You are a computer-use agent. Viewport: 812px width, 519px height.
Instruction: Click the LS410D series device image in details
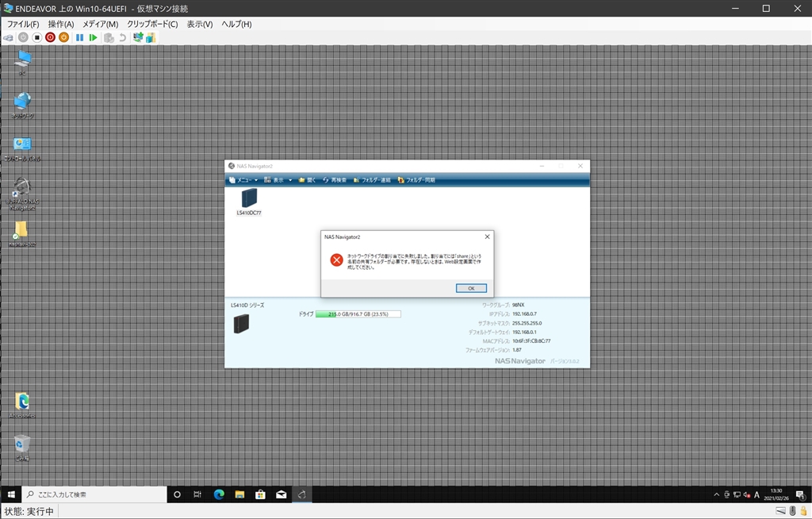pyautogui.click(x=241, y=324)
